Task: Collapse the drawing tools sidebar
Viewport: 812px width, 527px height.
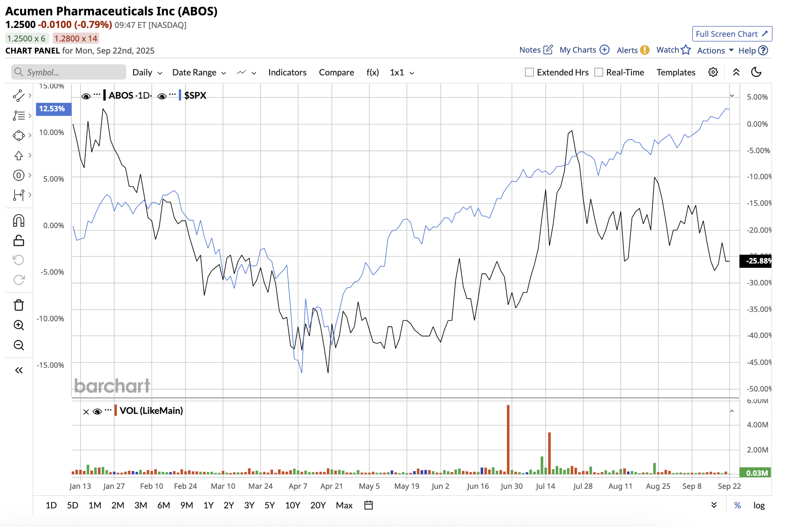Action: click(19, 370)
